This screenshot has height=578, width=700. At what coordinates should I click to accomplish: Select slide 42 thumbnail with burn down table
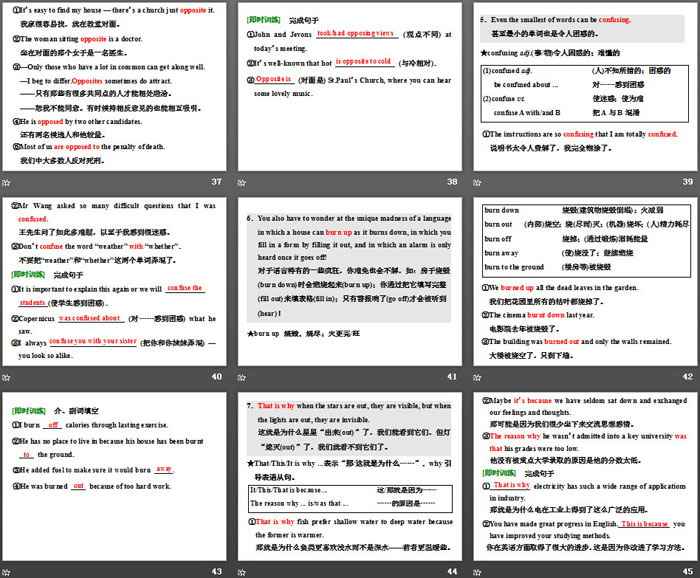(585, 282)
